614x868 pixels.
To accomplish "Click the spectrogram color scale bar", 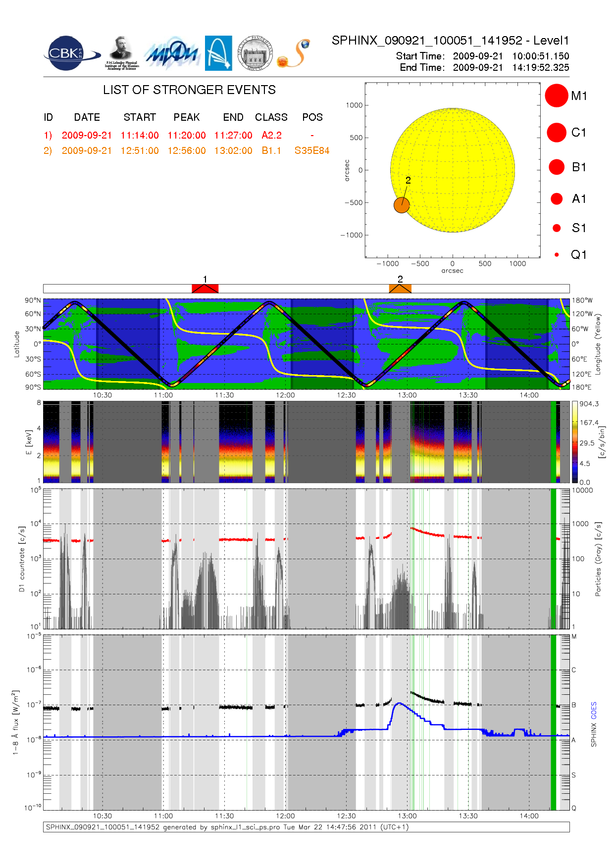I will coord(575,442).
